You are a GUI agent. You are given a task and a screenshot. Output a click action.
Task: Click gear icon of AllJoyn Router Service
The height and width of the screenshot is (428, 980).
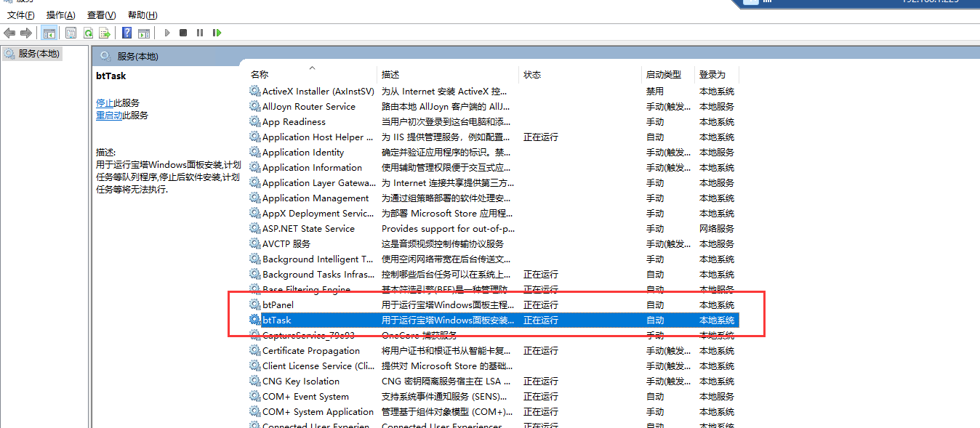[x=254, y=107]
